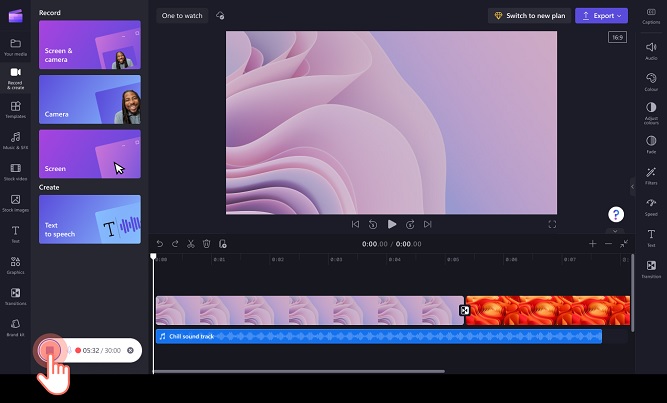Open the Fade tool in right sidebar
The width and height of the screenshot is (667, 403).
pyautogui.click(x=651, y=144)
